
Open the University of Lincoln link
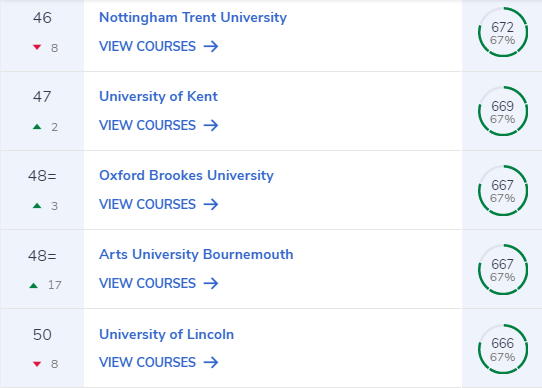166,334
